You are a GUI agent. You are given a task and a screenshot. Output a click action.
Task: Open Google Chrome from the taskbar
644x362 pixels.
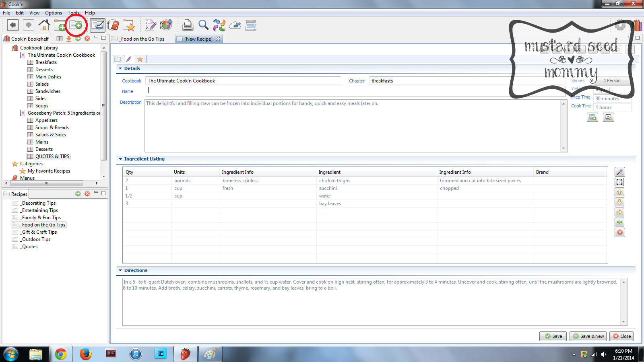61,354
